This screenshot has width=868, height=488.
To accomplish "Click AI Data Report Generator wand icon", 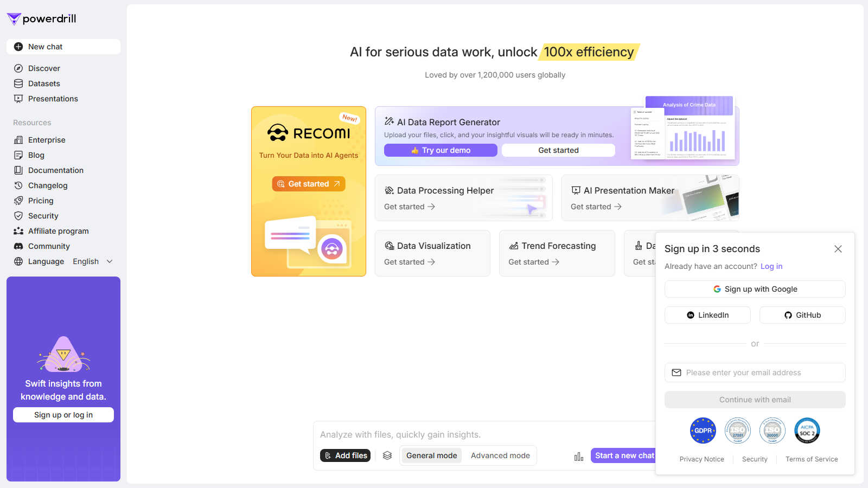I will [x=389, y=121].
